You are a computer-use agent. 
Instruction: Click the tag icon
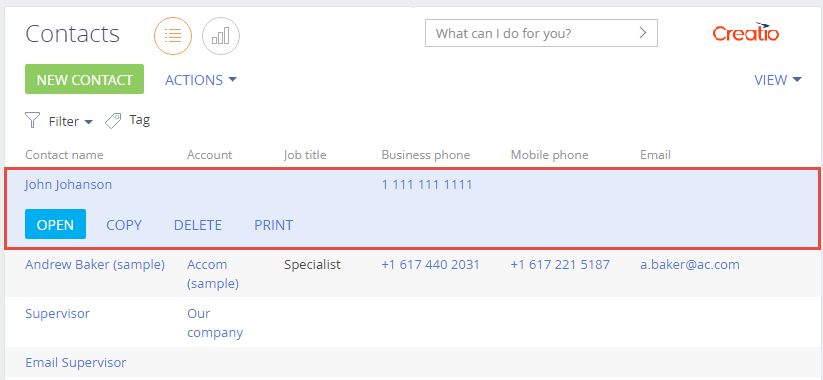(x=113, y=121)
